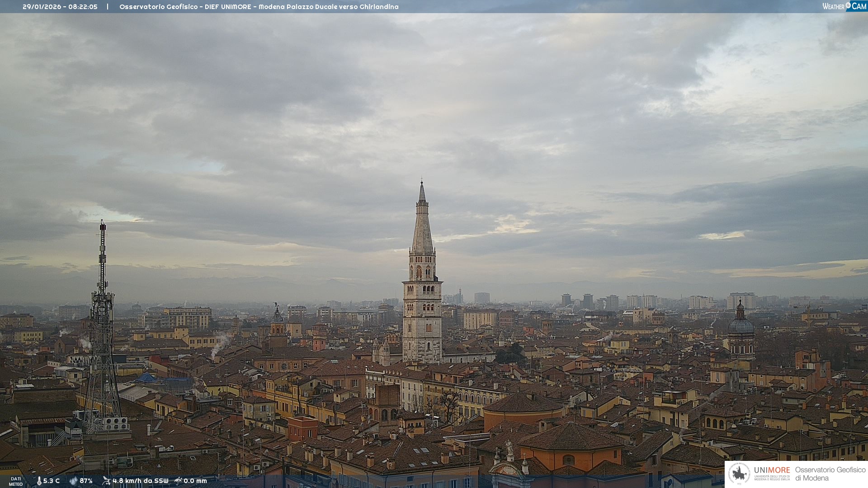Click the rain umbrella icon
The width and height of the screenshot is (868, 488).
point(178,481)
